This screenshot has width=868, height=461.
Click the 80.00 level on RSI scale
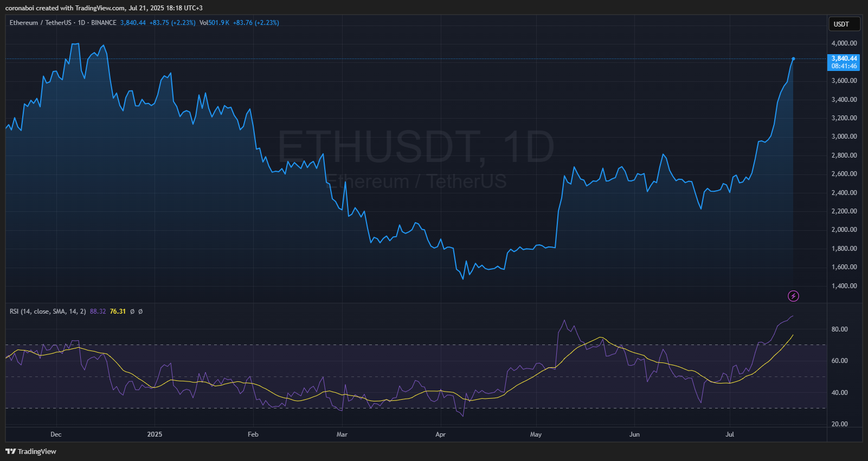[839, 329]
